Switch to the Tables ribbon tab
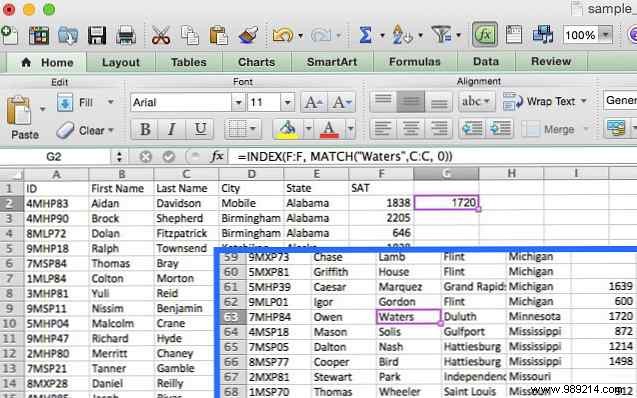This screenshot has height=398, width=637. 188,63
